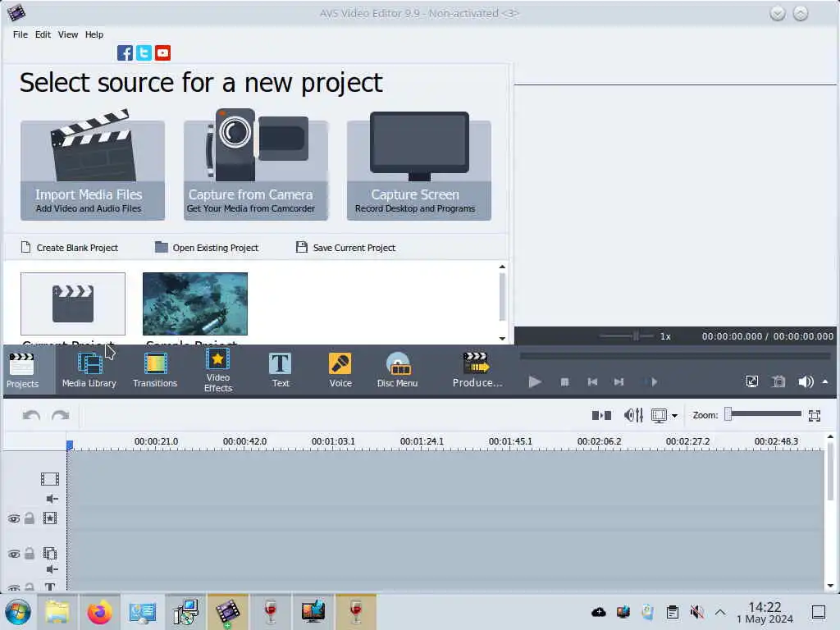Click the video effects track star icon
This screenshot has height=630, width=840.
coord(50,518)
